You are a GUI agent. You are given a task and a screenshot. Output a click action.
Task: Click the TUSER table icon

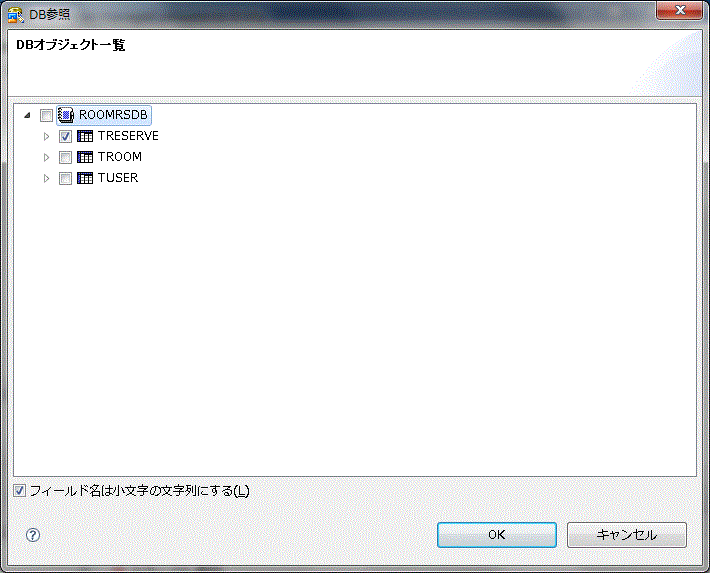(85, 178)
